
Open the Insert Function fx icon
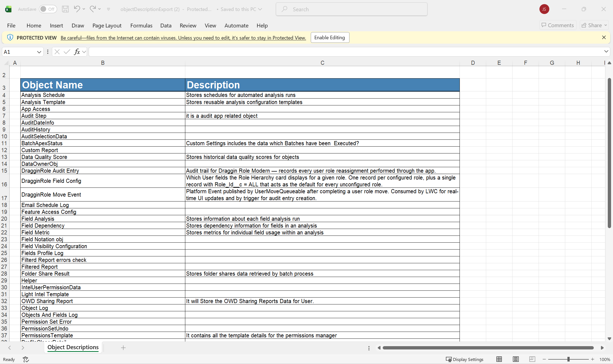(77, 52)
